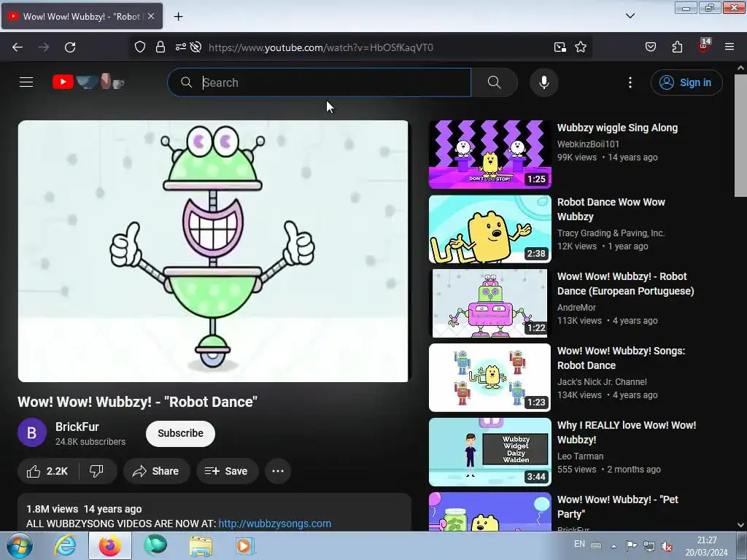
Task: Bookmark this page with the star icon
Action: (x=580, y=47)
